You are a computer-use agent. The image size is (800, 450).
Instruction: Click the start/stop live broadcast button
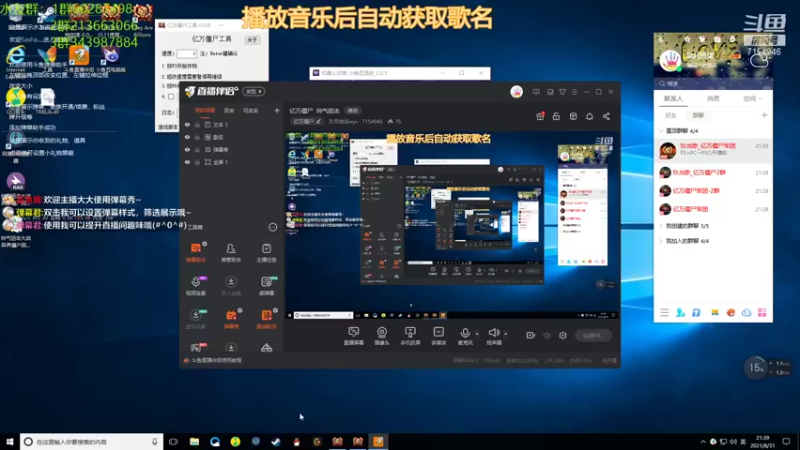594,335
